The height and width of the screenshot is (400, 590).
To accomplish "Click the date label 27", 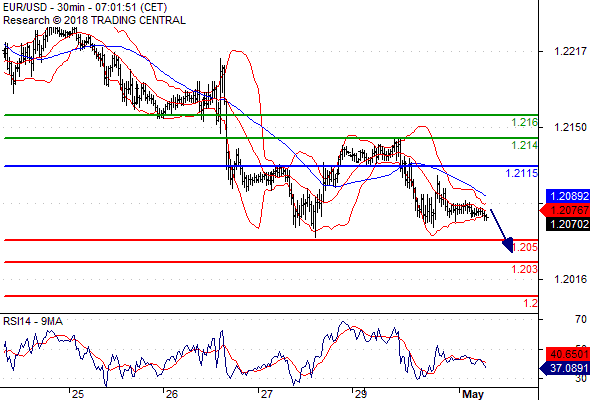I will [x=266, y=394].
